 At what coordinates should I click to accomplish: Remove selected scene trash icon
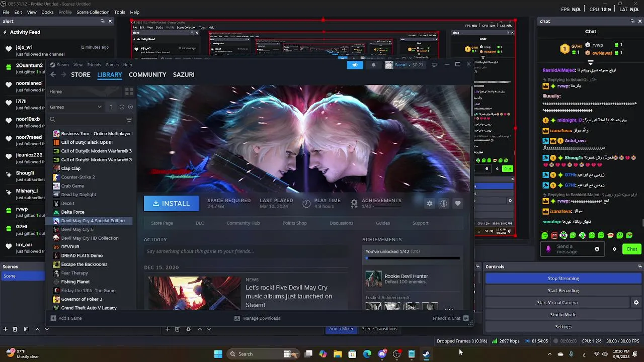[15, 329]
